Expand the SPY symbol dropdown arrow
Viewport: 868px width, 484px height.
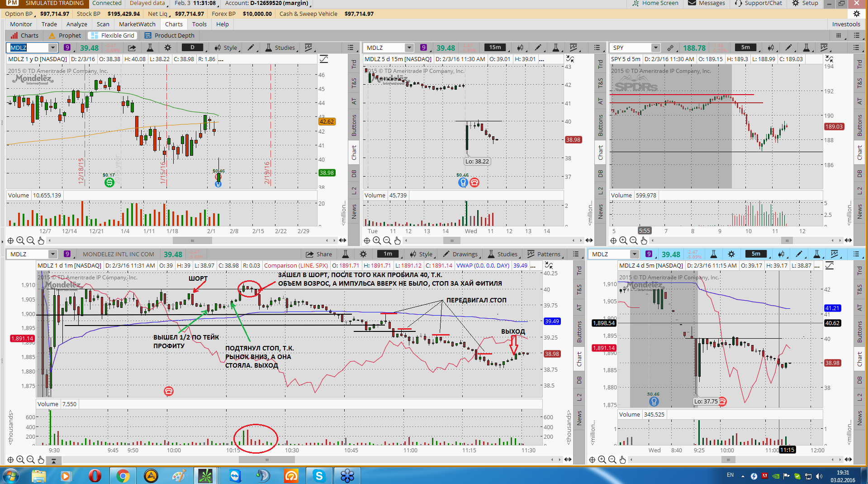655,48
